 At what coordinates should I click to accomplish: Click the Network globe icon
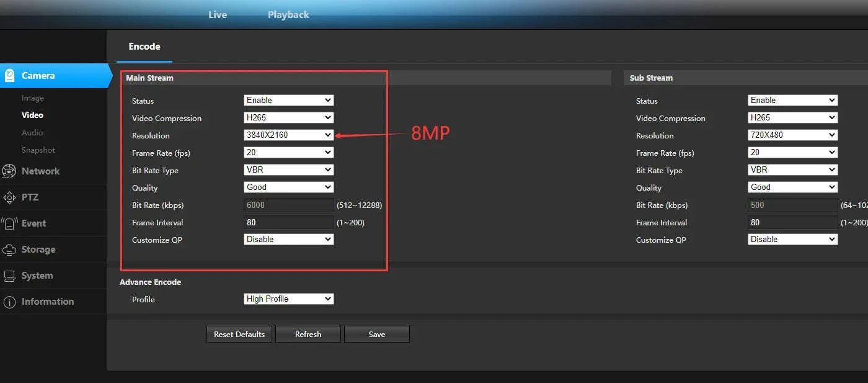(x=9, y=171)
